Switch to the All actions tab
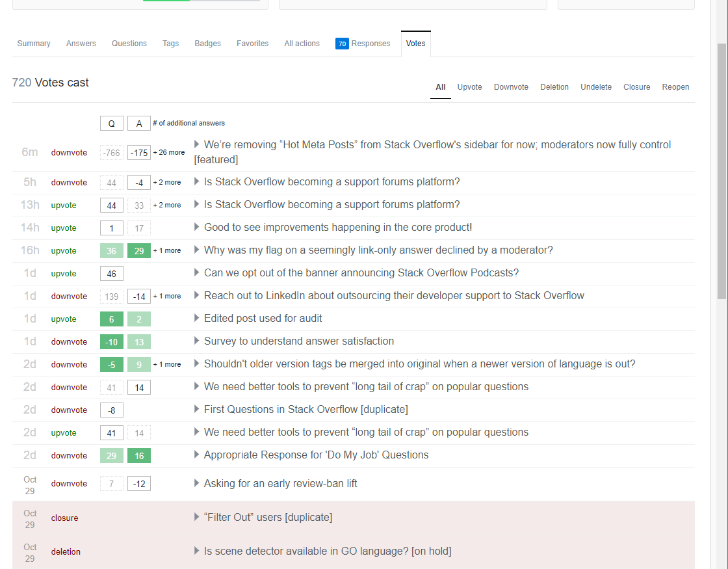 click(x=302, y=43)
